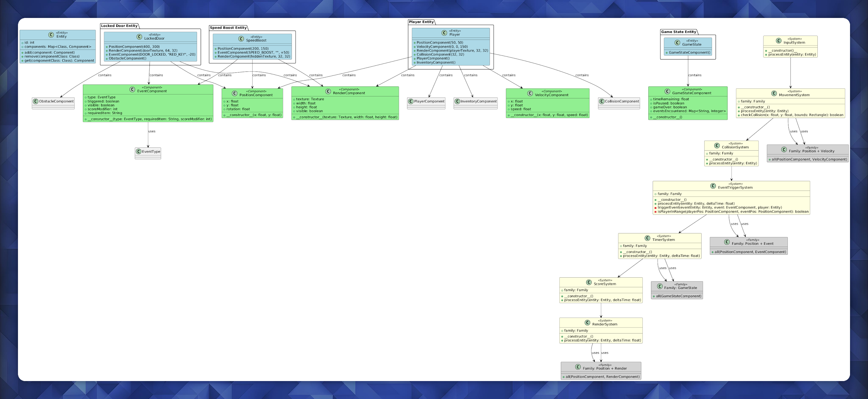Click the green visibility dot next to processEntity in ScoreSystem

tap(562, 300)
